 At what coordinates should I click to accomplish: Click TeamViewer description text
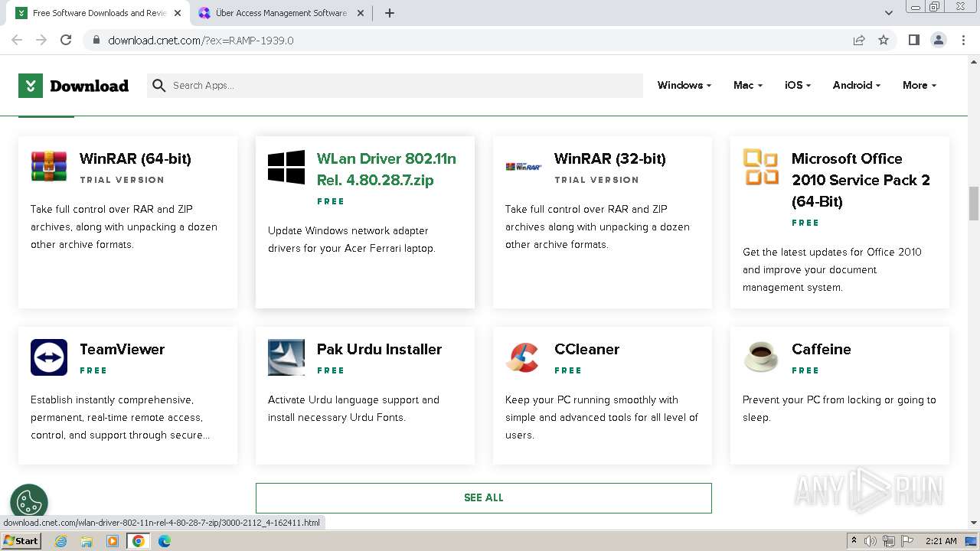pos(120,417)
